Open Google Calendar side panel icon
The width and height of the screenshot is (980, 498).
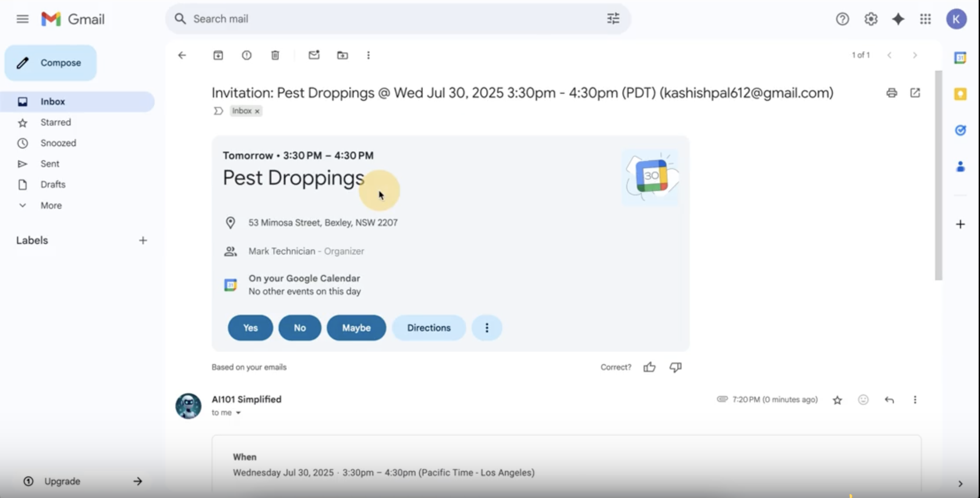click(960, 58)
